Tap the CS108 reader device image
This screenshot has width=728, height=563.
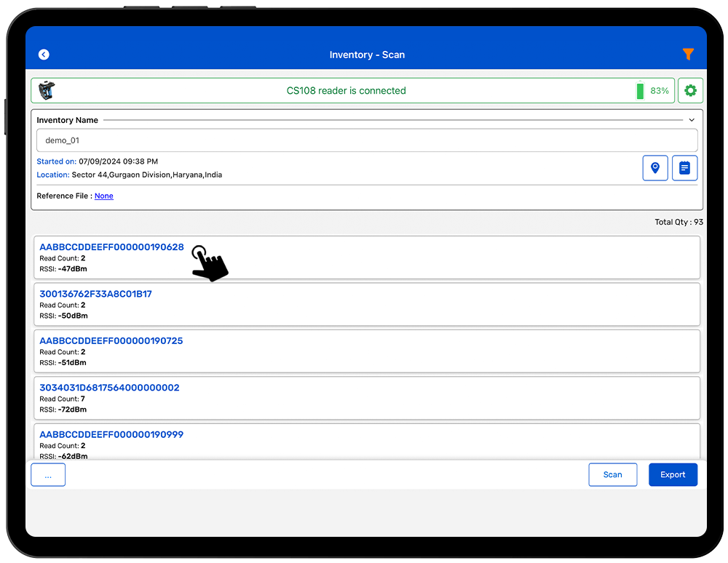47,90
